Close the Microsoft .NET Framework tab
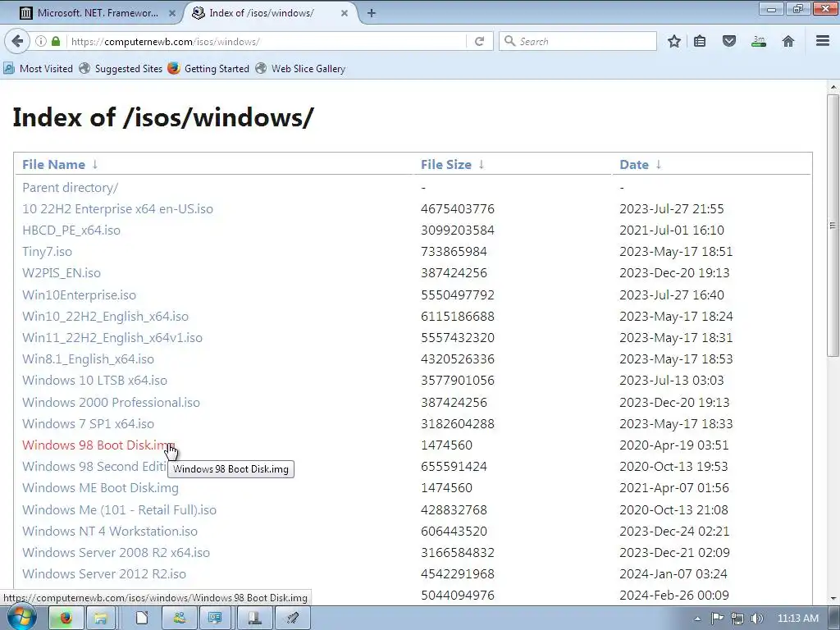 172,13
